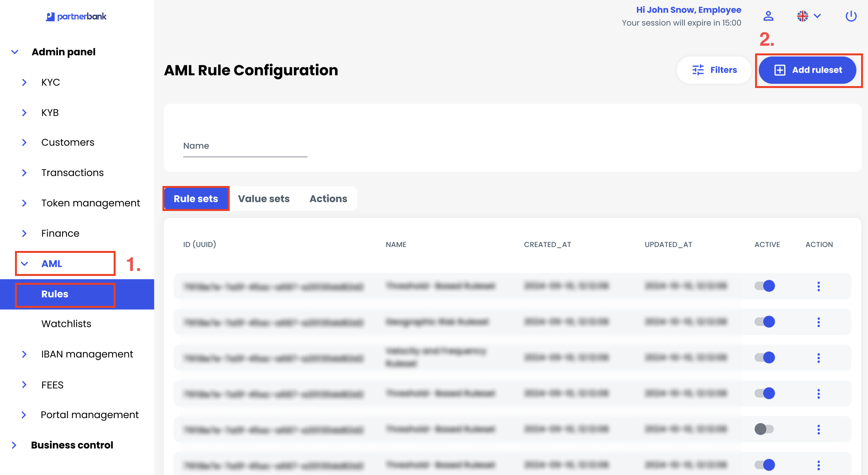Open the language flag dropdown
This screenshot has height=475, width=868.
click(808, 16)
